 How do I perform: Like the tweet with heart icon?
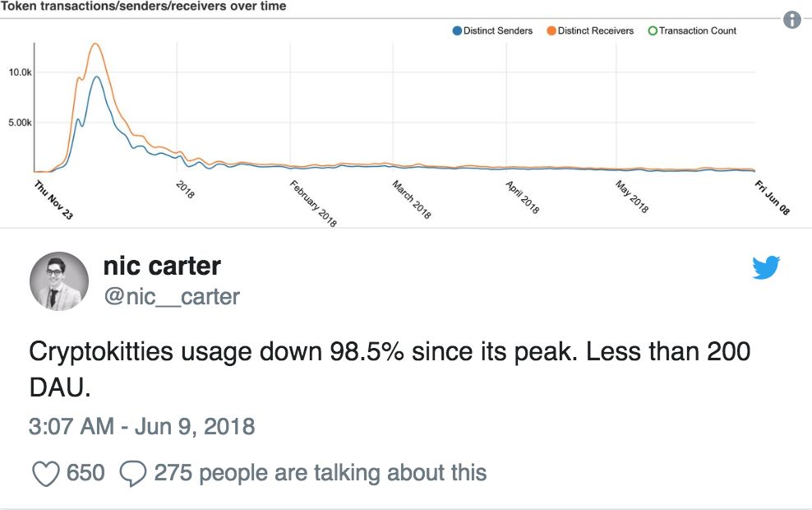[44, 473]
